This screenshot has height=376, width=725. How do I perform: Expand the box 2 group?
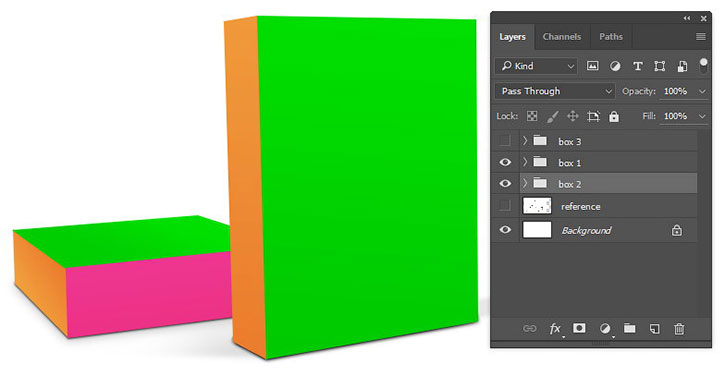click(x=525, y=183)
